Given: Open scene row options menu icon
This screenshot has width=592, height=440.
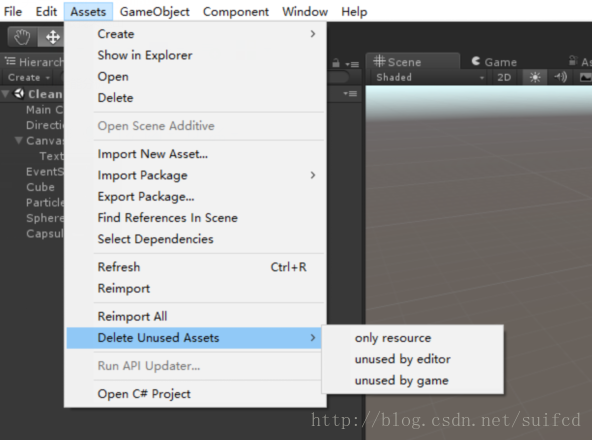Looking at the screenshot, I should (350, 94).
